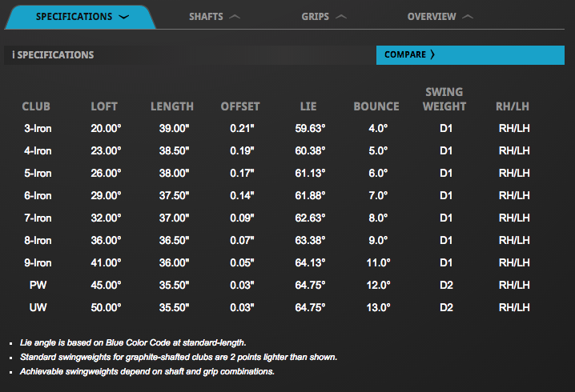575x392 pixels.
Task: Click the 50.00° loft for UW
Action: coord(106,307)
